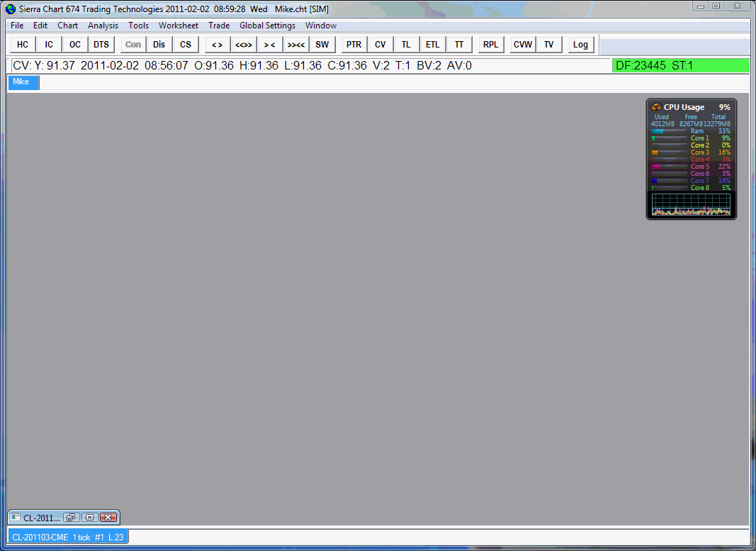Image resolution: width=756 pixels, height=551 pixels.
Task: Open the Analysis menu
Action: pos(103,26)
